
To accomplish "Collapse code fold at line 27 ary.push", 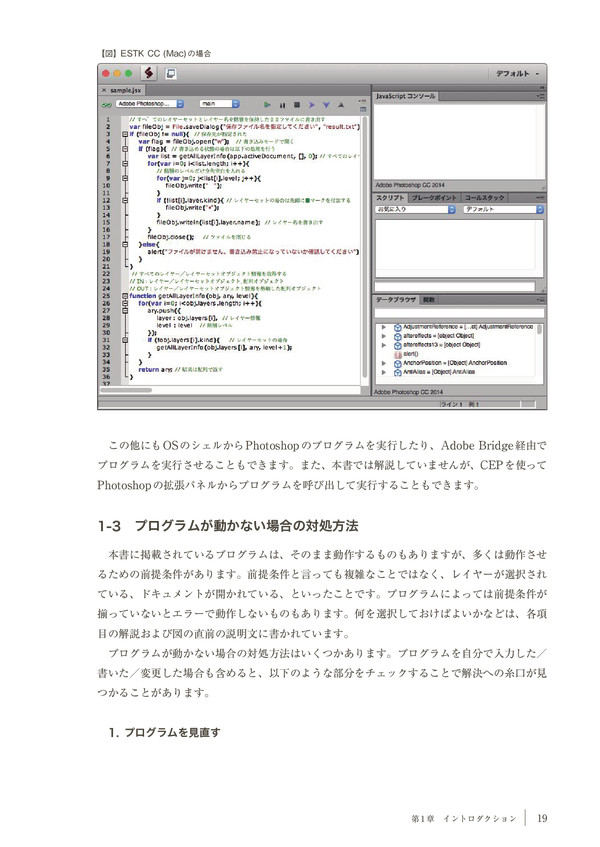I will click(x=125, y=311).
